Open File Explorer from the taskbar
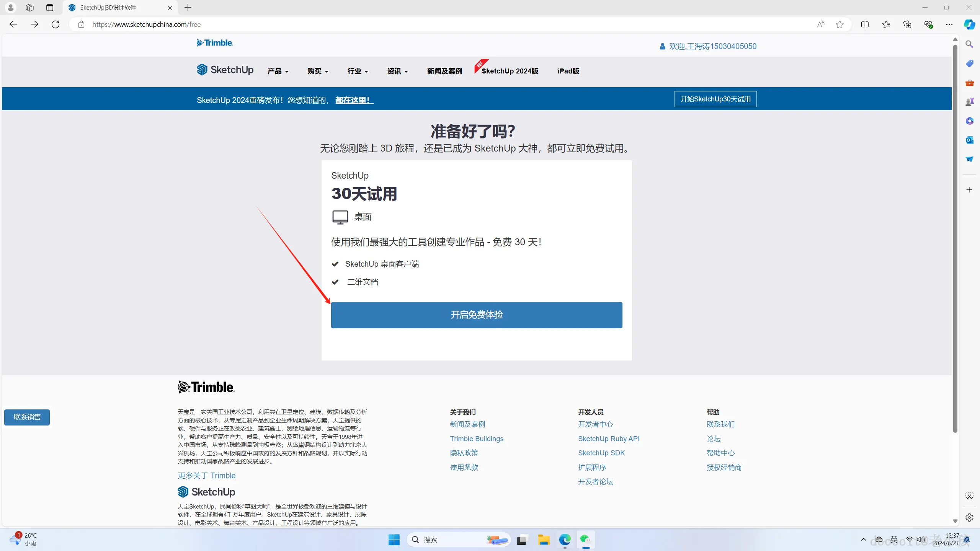The width and height of the screenshot is (980, 551). coord(544,540)
